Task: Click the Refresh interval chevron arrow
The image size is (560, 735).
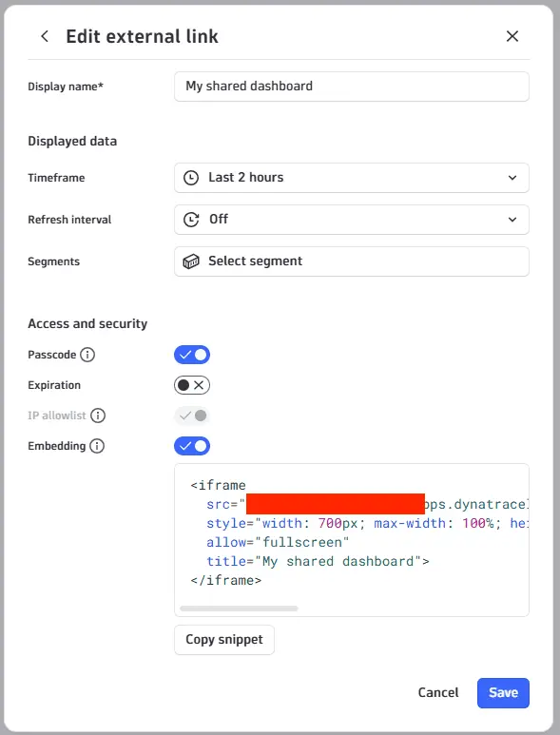Action: click(x=512, y=220)
